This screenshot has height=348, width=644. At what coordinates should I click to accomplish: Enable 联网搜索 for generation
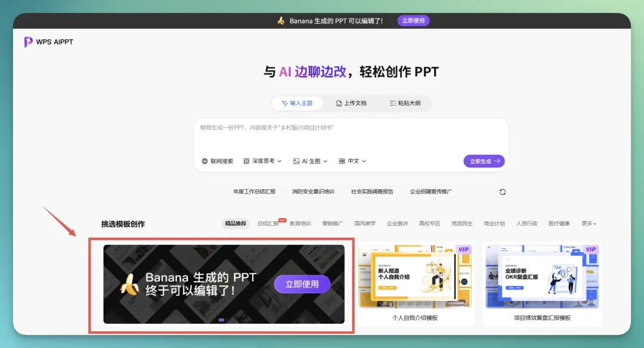[218, 161]
